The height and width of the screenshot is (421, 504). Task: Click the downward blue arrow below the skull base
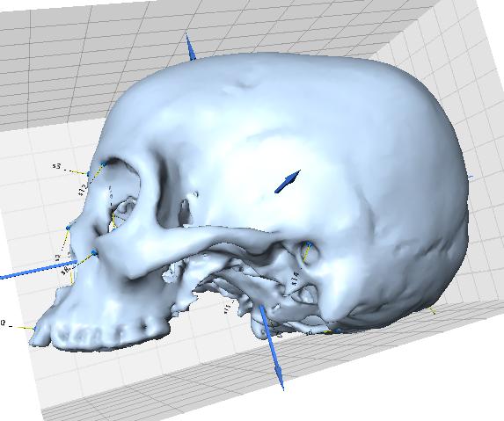(272, 348)
